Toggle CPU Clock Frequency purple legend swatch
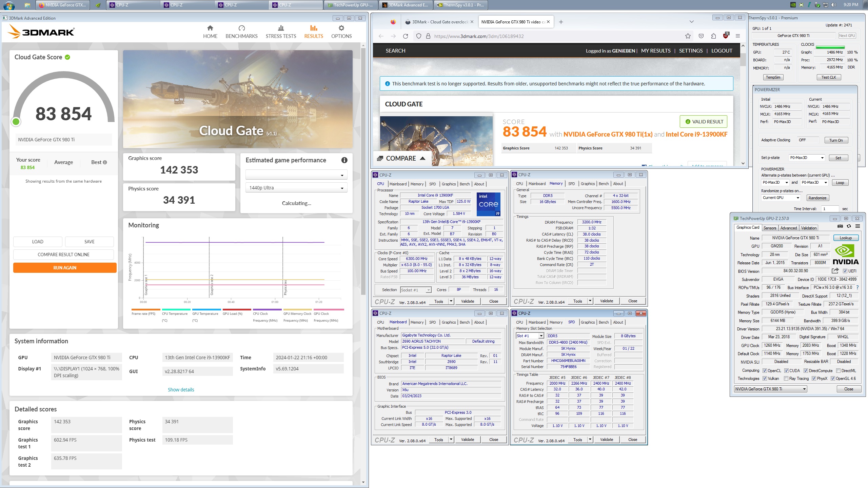This screenshot has height=488, width=868. [267, 309]
